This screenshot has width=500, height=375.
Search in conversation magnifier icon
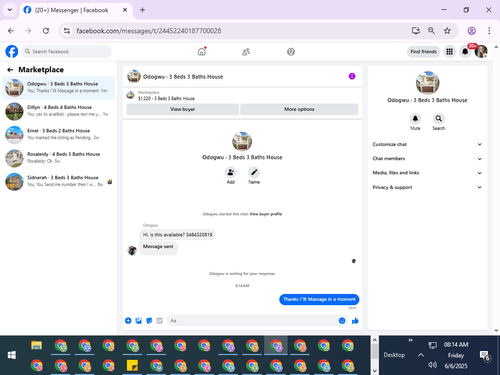pyautogui.click(x=439, y=118)
